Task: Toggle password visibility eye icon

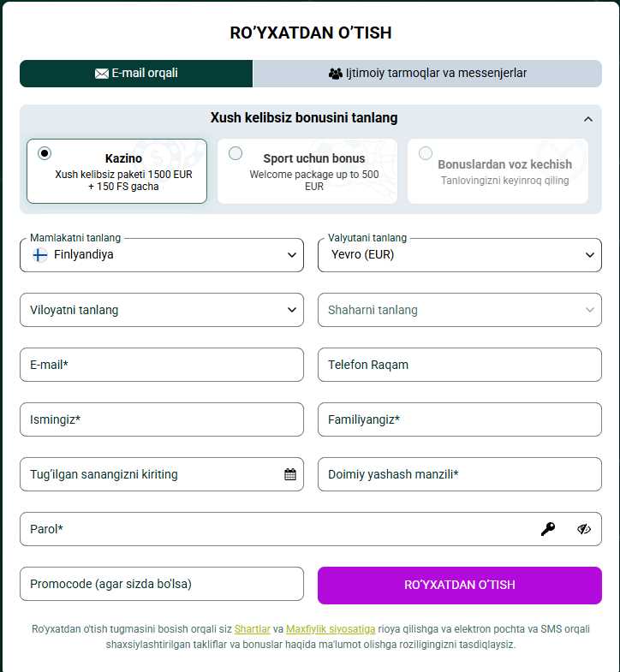Action: tap(584, 529)
